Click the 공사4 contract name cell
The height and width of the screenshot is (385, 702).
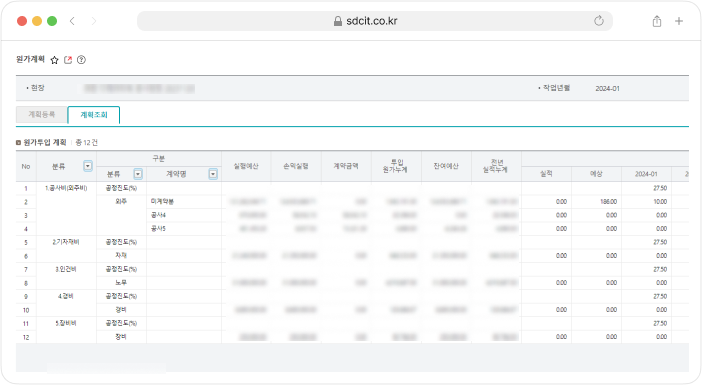184,215
